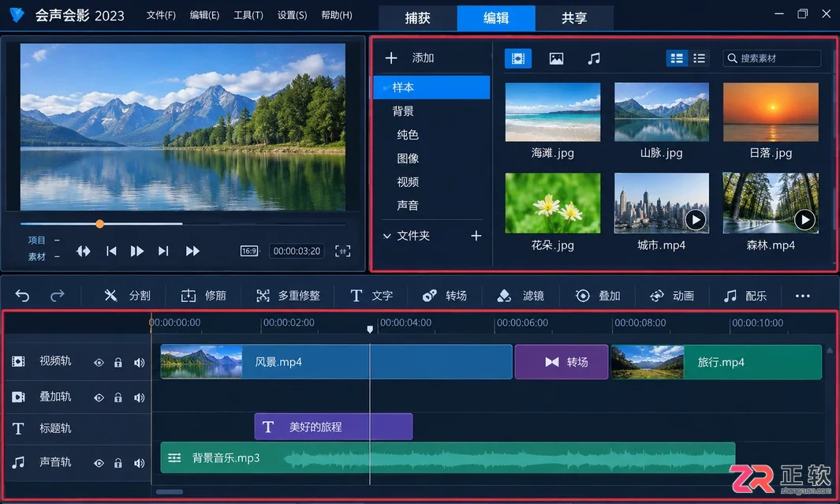The width and height of the screenshot is (840, 504).
Task: Open the 叠加 overlay tool
Action: (x=598, y=296)
